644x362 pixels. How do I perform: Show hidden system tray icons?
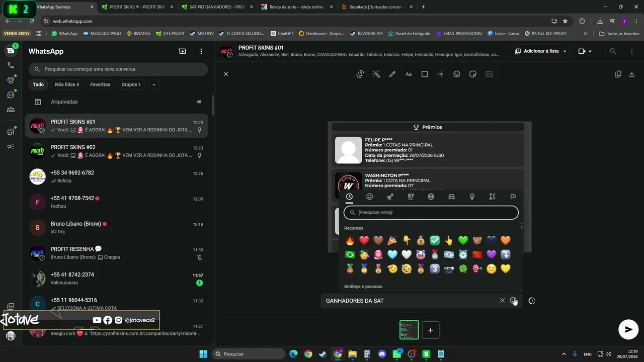point(563,354)
